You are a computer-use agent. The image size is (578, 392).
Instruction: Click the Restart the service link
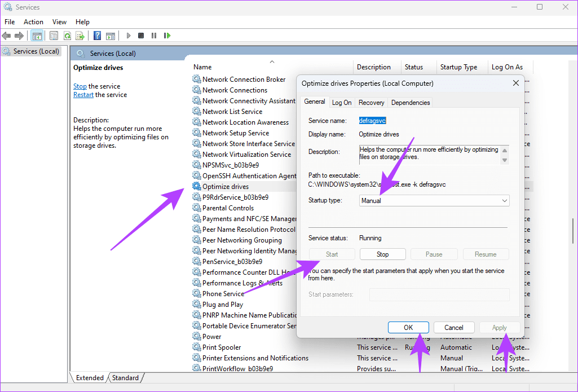[x=83, y=95]
